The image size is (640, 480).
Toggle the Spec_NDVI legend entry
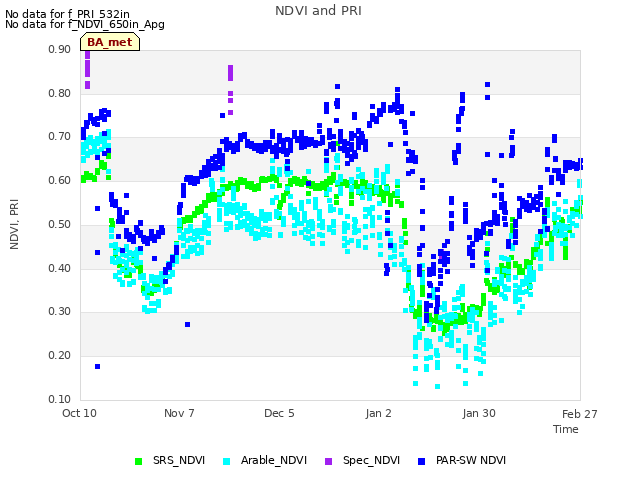point(362,460)
